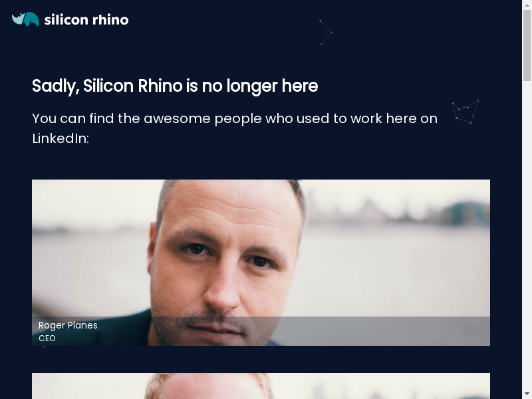Viewport: 532px width, 399px height.
Task: Click the word "awesome" in the intro paragraph
Action: pos(177,119)
